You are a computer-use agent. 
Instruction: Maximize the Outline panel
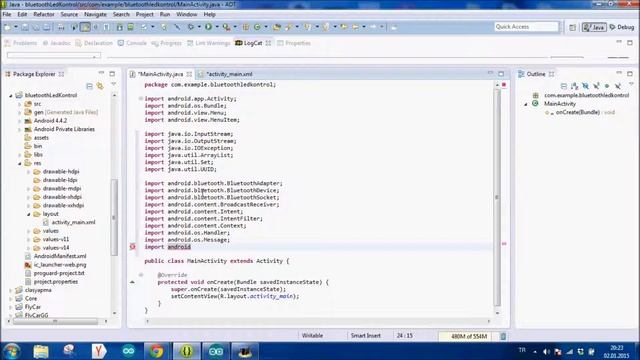630,73
